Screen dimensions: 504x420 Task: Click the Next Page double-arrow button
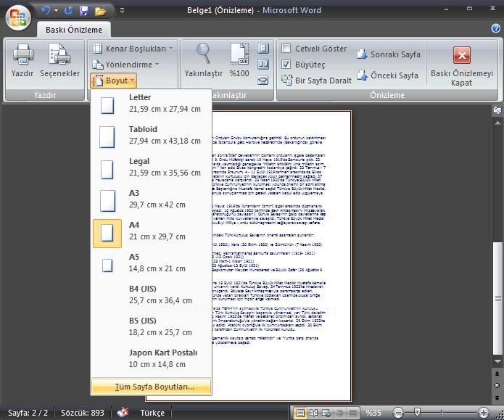point(497,398)
